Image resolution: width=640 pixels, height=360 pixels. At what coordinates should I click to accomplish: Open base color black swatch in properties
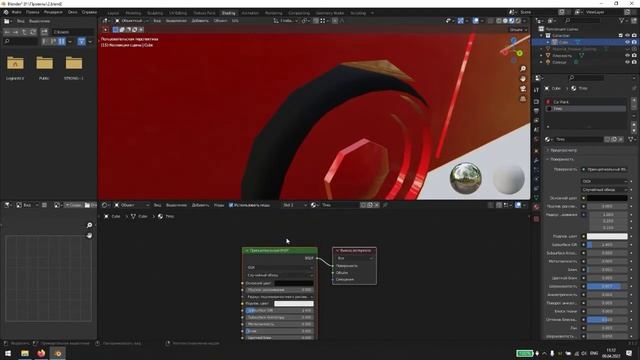(607, 198)
